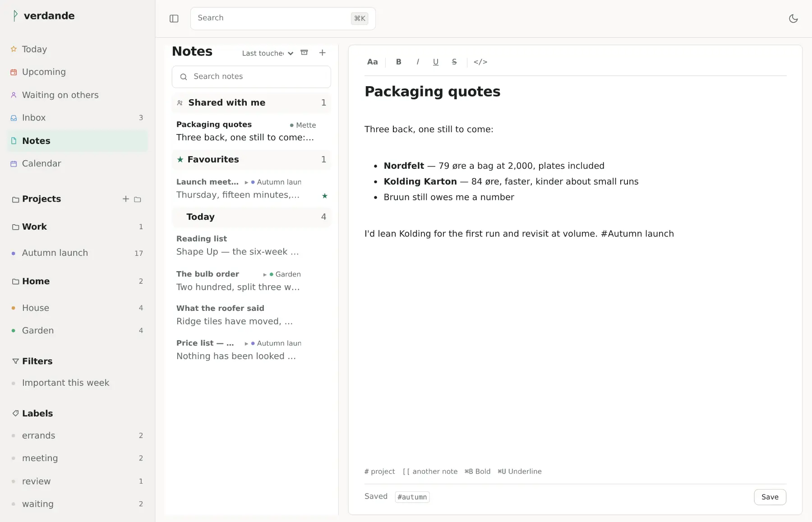Click the Save button
This screenshot has height=522, width=812.
tap(770, 497)
